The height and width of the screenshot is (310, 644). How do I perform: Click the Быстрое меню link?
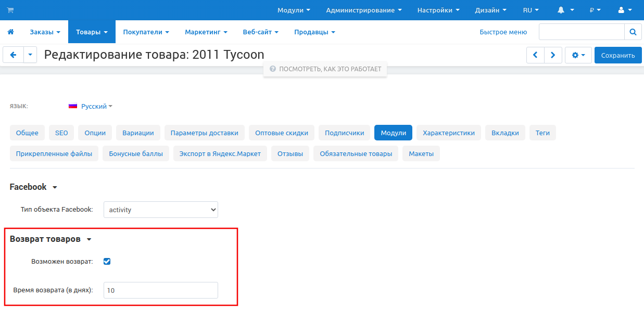503,32
